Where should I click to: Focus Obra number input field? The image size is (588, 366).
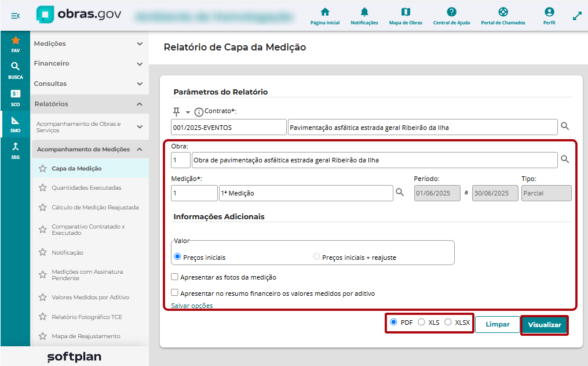coord(181,160)
